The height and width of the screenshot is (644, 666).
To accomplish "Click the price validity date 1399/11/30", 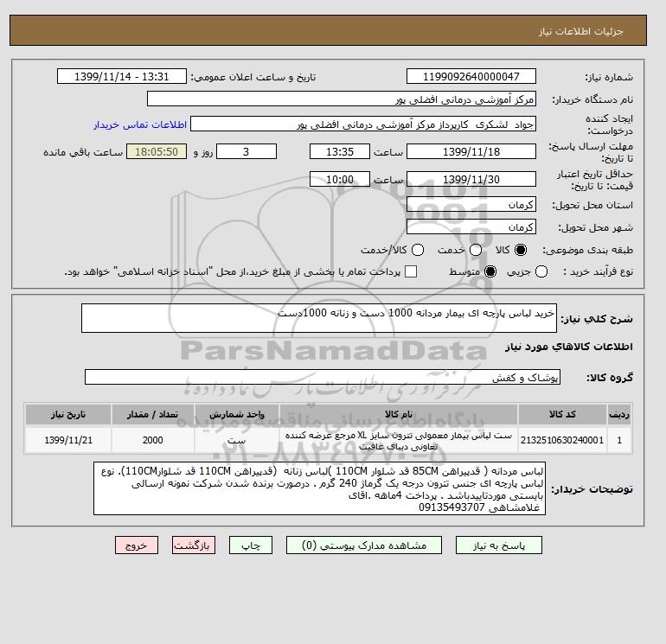I will pyautogui.click(x=471, y=179).
